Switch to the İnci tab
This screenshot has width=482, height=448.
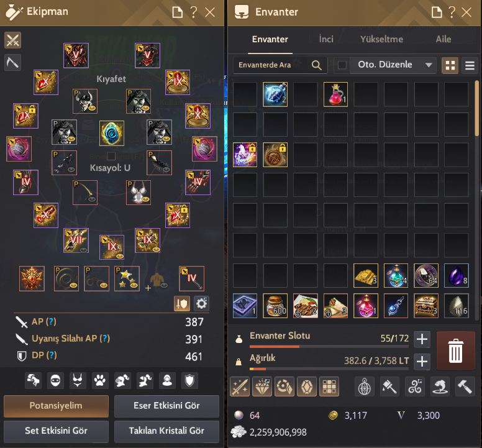pos(326,39)
